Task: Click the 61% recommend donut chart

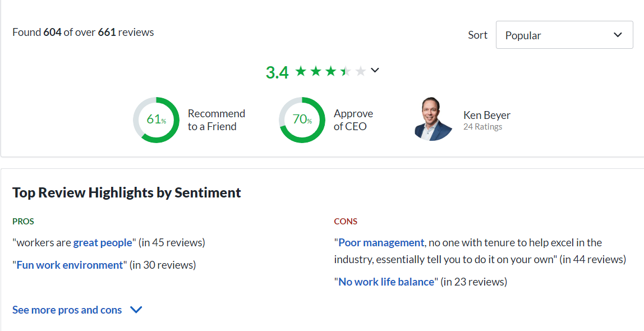Action: point(156,119)
